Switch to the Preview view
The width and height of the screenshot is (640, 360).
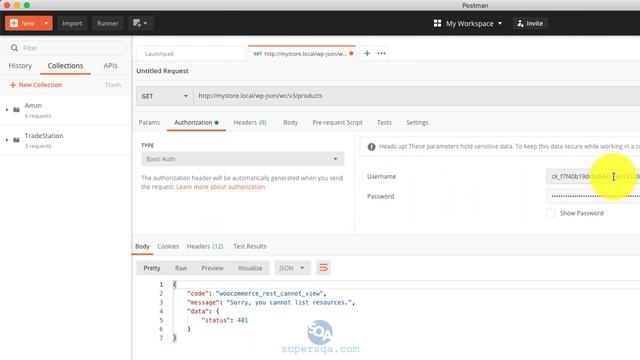[212, 268]
